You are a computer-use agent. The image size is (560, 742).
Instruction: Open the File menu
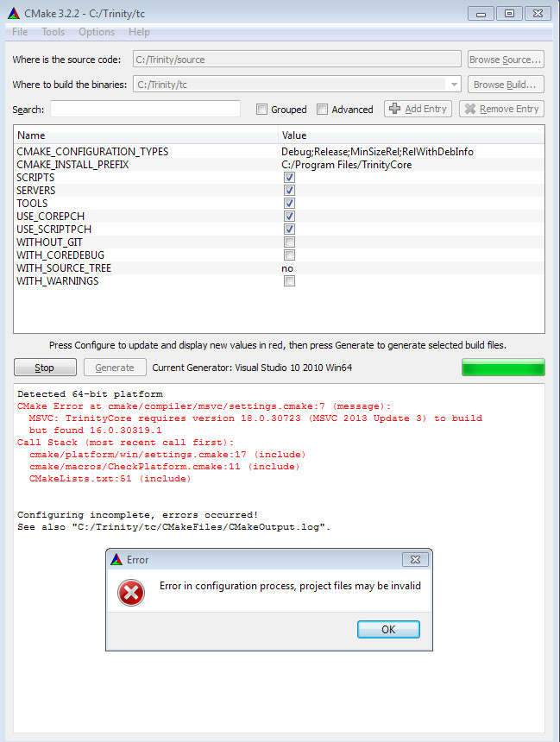pyautogui.click(x=19, y=32)
